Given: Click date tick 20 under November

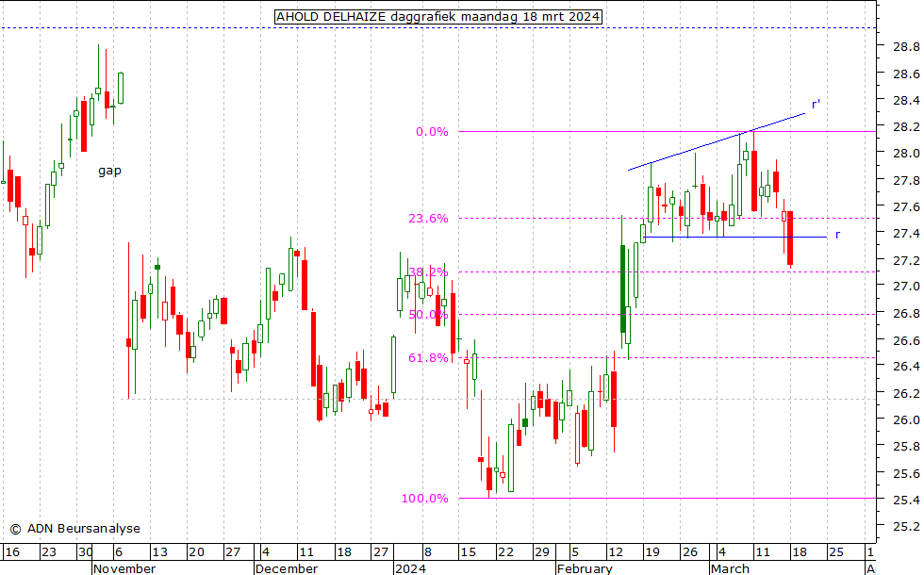Looking at the screenshot, I should (196, 552).
